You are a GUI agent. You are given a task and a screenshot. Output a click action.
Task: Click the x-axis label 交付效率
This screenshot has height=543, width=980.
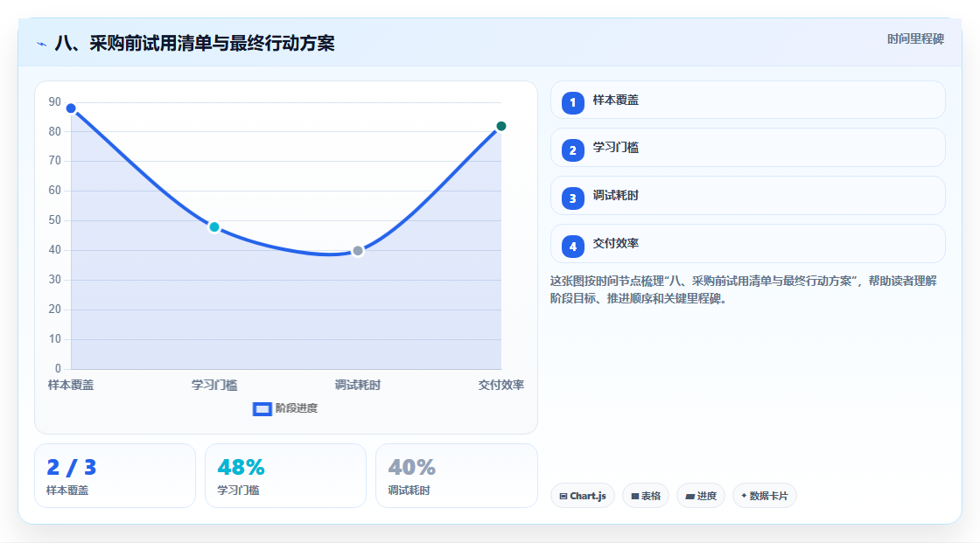click(501, 385)
